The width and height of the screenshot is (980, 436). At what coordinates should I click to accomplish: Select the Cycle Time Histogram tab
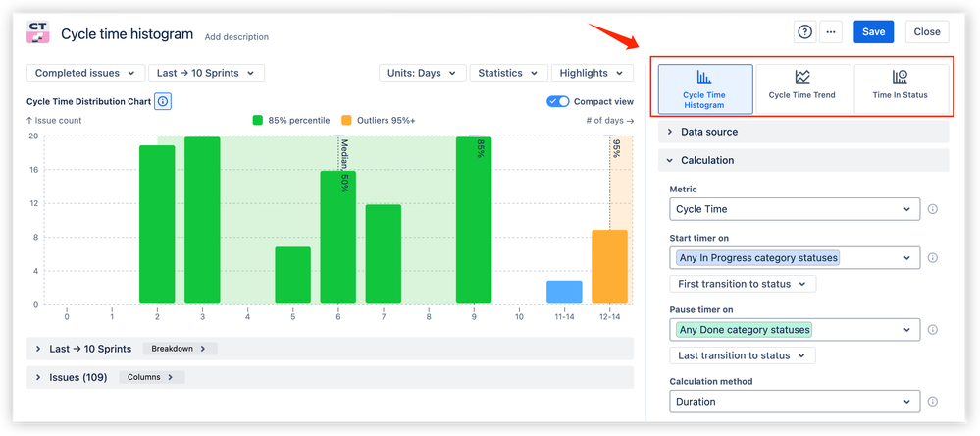[x=705, y=88]
